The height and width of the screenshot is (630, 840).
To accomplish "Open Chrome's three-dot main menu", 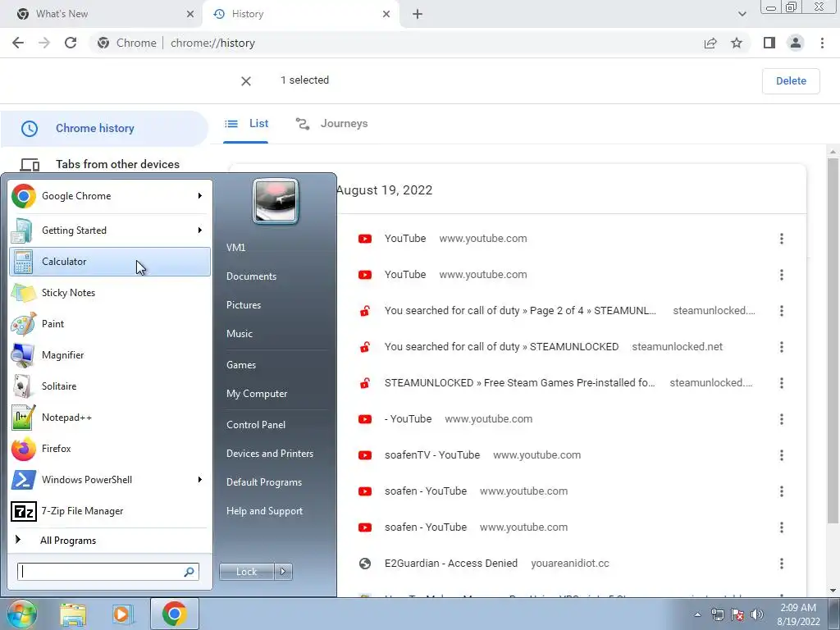I will coord(822,43).
